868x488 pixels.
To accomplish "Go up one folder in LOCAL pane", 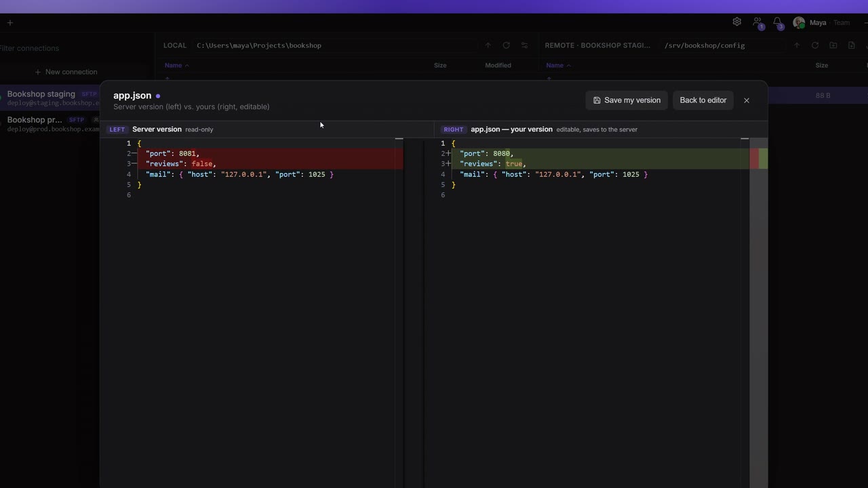I will coord(488,45).
